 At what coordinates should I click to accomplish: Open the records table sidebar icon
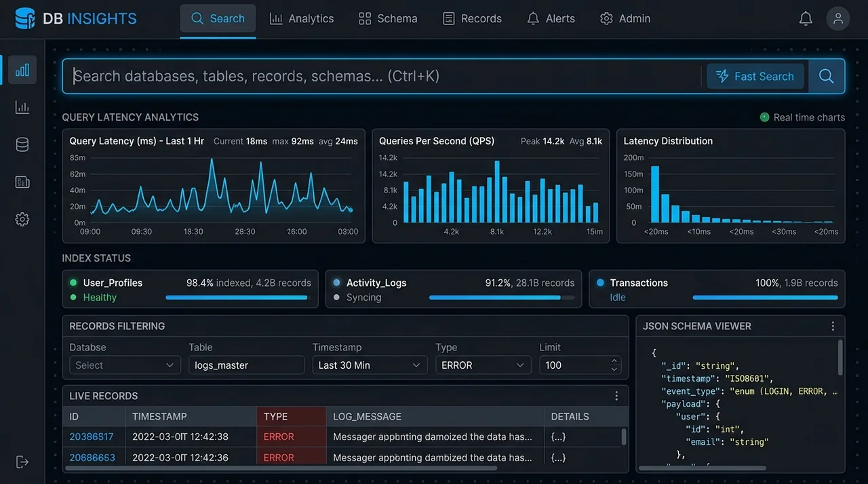point(22,182)
